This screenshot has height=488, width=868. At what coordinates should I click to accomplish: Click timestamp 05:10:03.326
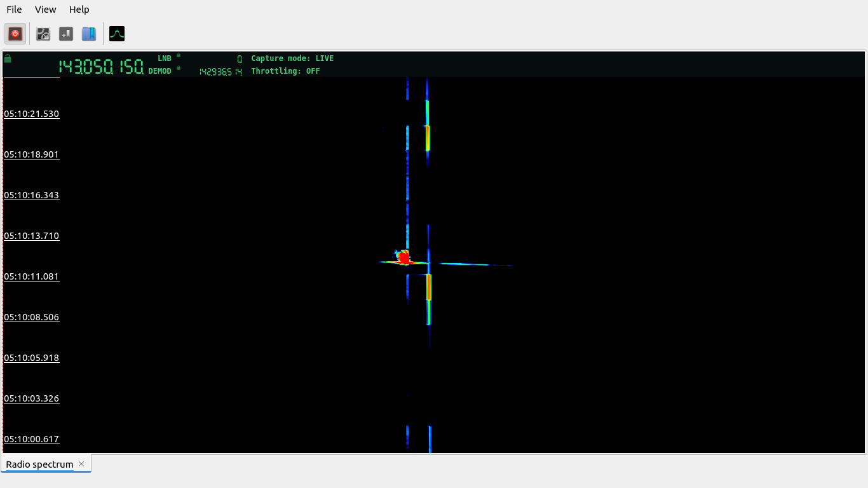pyautogui.click(x=31, y=398)
